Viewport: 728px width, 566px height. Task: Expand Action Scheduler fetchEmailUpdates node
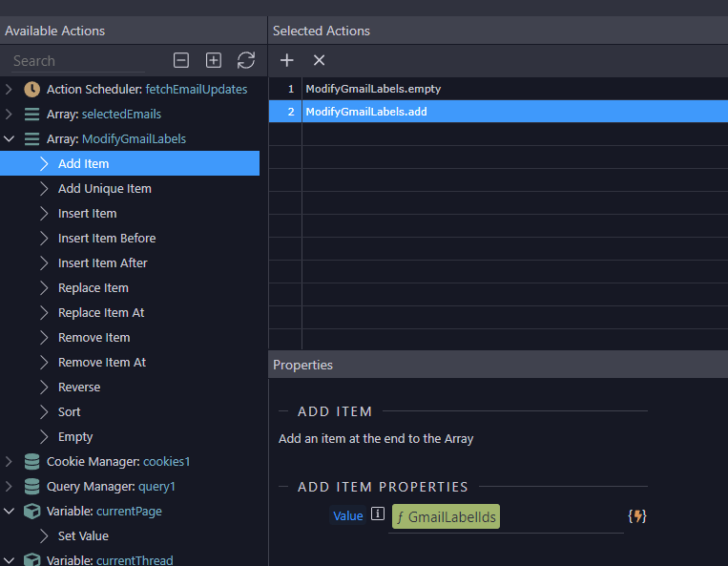point(10,89)
